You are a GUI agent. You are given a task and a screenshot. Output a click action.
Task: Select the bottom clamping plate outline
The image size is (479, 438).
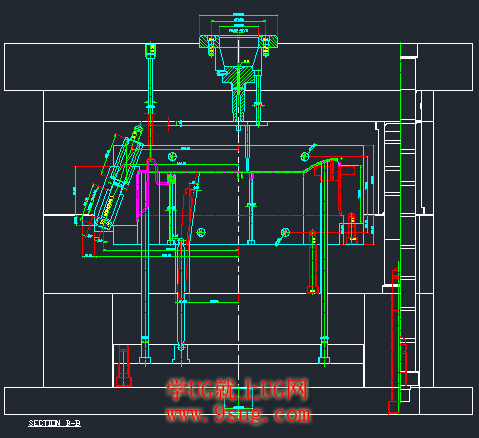238,401
